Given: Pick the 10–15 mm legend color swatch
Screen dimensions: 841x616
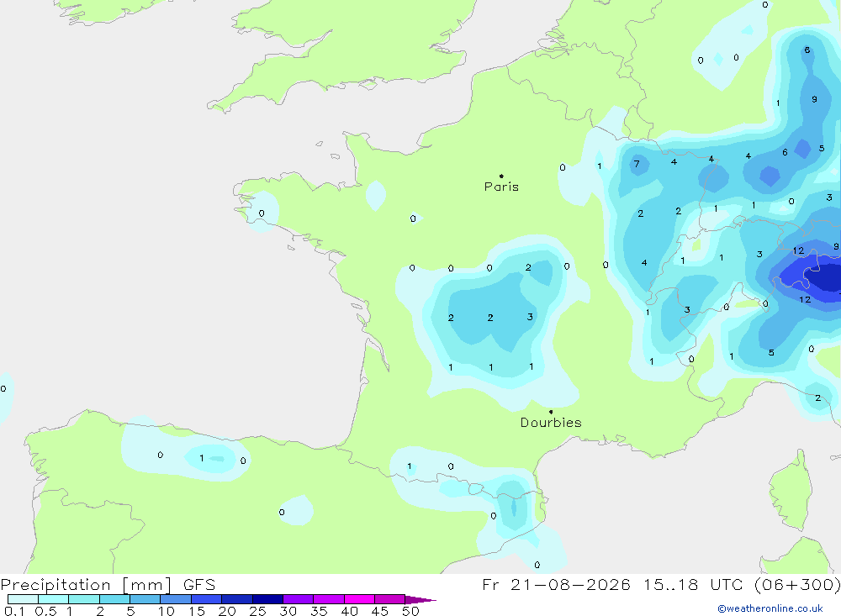Looking at the screenshot, I should coord(176,599).
